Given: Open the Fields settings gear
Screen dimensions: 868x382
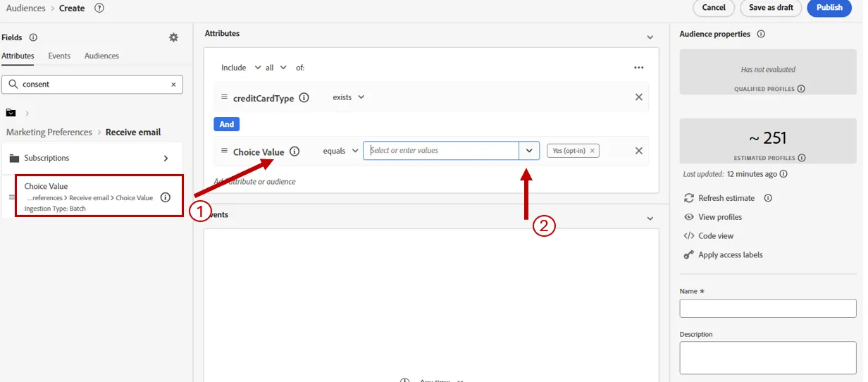Looking at the screenshot, I should 173,37.
